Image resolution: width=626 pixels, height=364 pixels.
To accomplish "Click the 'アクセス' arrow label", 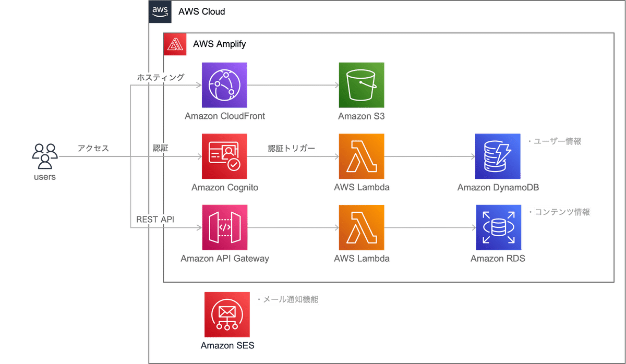I will (x=93, y=148).
